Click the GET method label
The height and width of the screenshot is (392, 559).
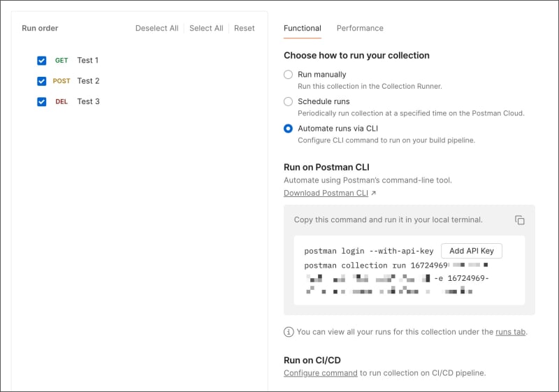pyautogui.click(x=61, y=61)
